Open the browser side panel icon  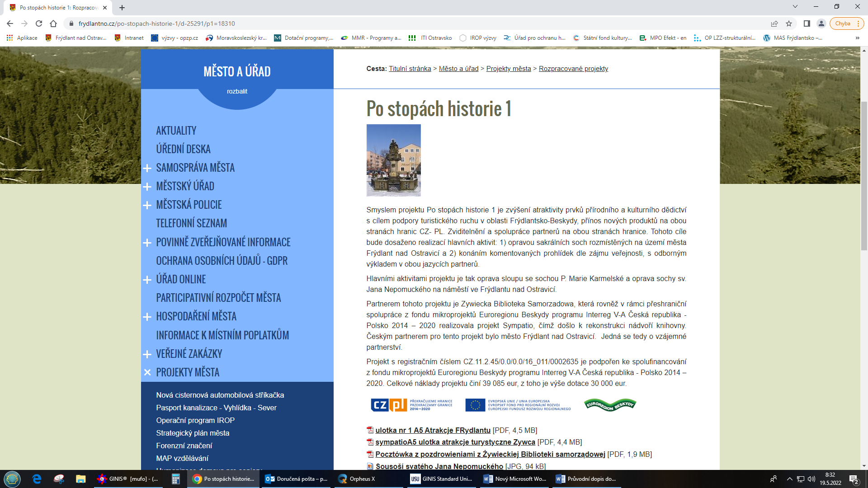pos(807,23)
